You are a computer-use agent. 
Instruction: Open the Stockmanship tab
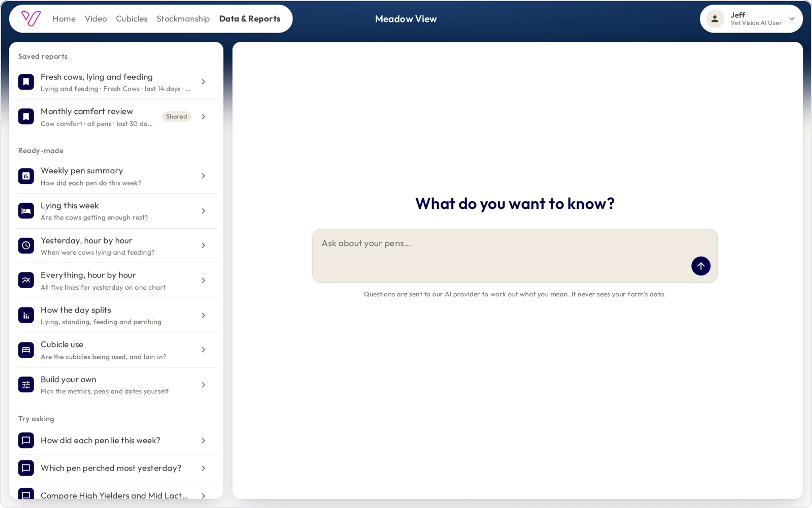coord(183,19)
